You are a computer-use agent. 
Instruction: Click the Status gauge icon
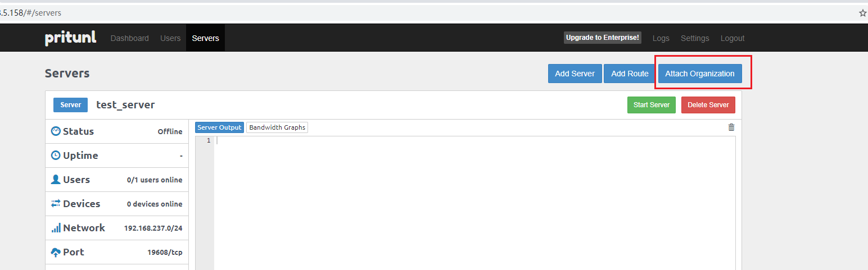coord(56,131)
